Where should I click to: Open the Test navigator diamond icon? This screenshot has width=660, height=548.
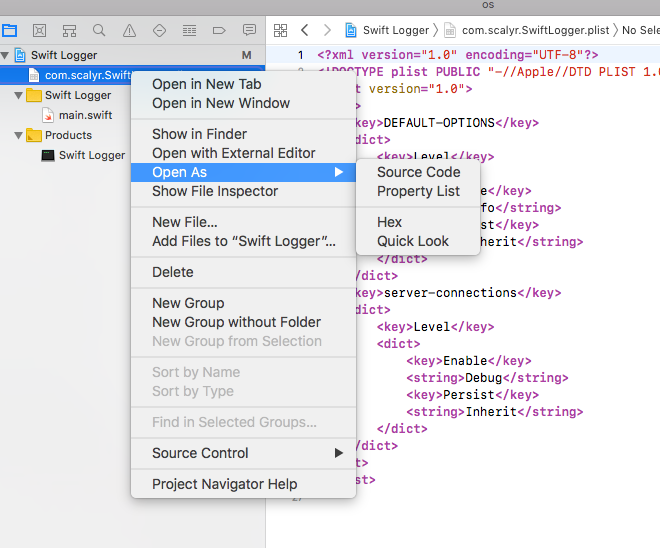(x=159, y=31)
